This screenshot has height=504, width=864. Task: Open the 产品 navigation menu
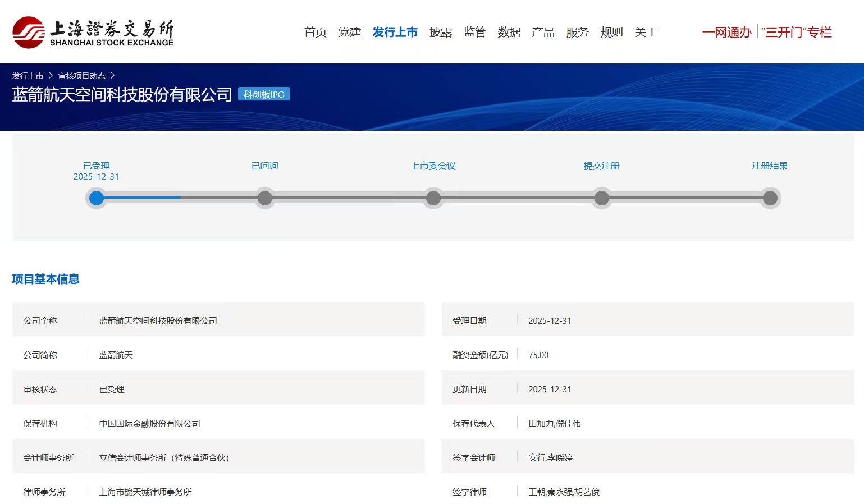(543, 33)
